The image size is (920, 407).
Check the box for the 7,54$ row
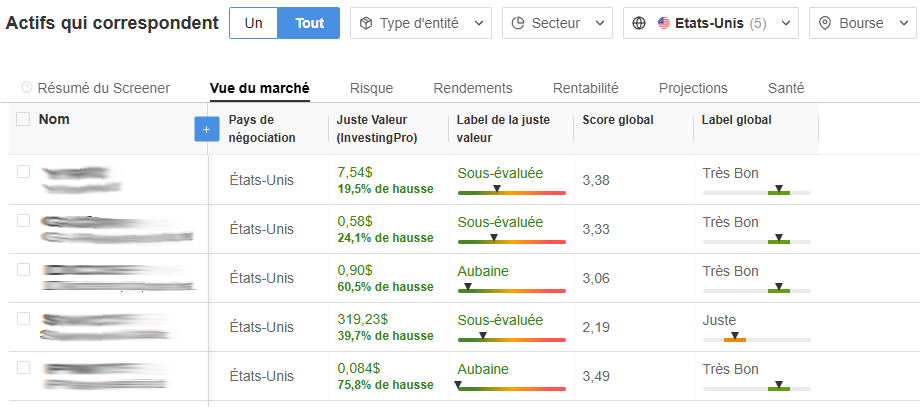(x=23, y=172)
